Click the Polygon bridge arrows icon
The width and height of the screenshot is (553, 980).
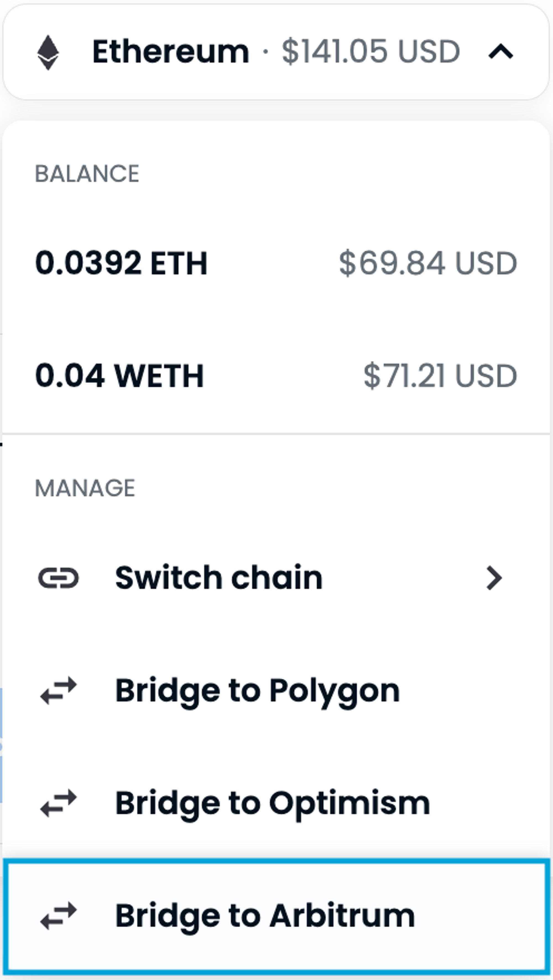pyautogui.click(x=59, y=690)
